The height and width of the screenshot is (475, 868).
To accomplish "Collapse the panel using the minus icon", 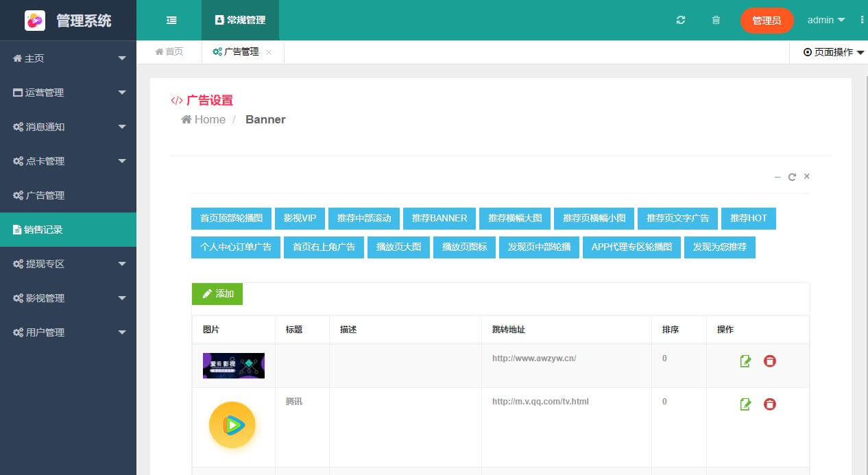I will coord(777,177).
